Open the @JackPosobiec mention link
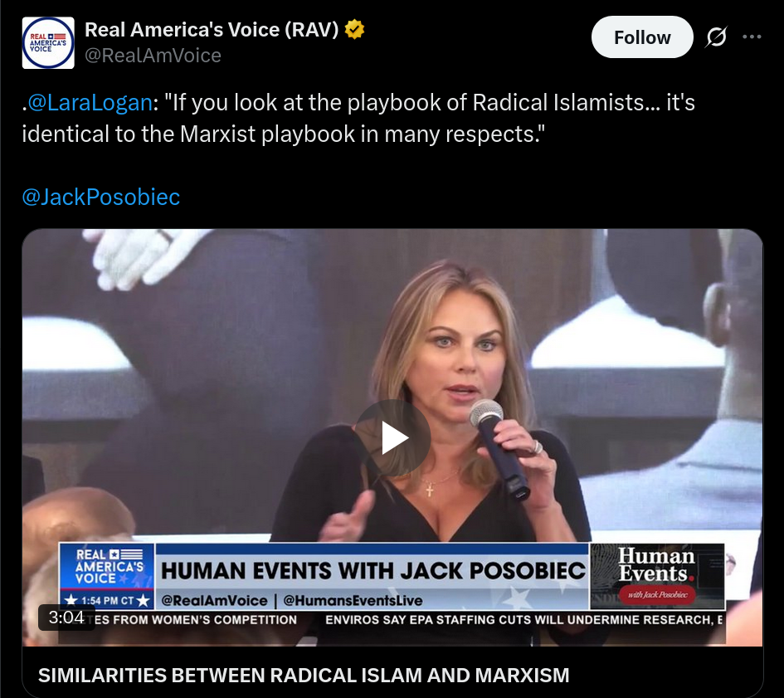 click(x=101, y=198)
